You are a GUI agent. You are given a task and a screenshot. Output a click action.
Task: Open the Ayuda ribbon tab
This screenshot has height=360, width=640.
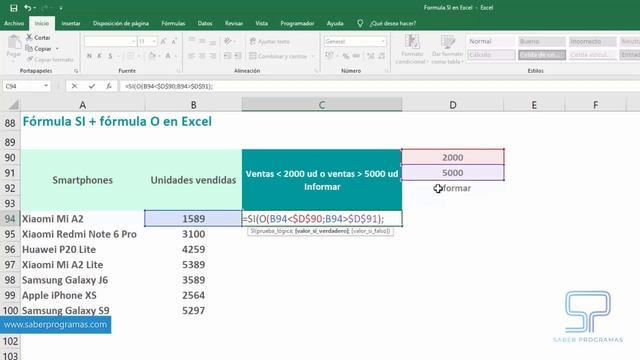[335, 23]
